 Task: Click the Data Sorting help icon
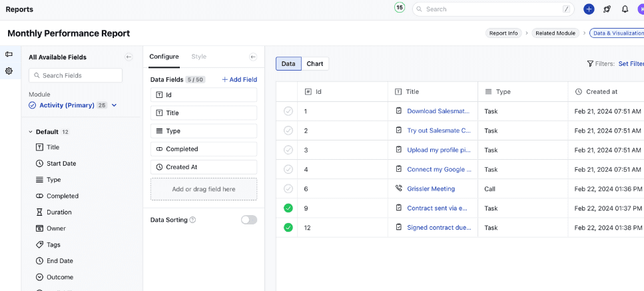[192, 220]
